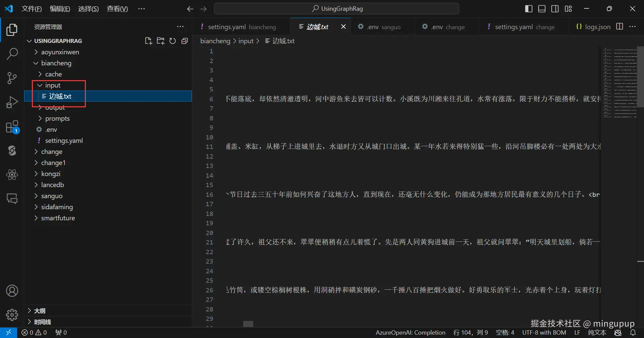Close the 边城.txt editor tab

(343, 26)
